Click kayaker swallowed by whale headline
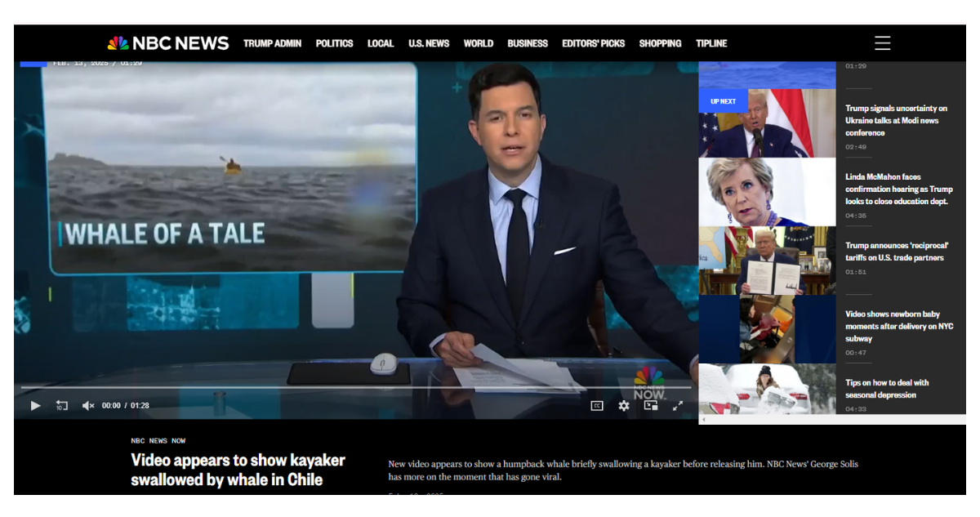Image resolution: width=980 pixels, height=517 pixels. 238,470
